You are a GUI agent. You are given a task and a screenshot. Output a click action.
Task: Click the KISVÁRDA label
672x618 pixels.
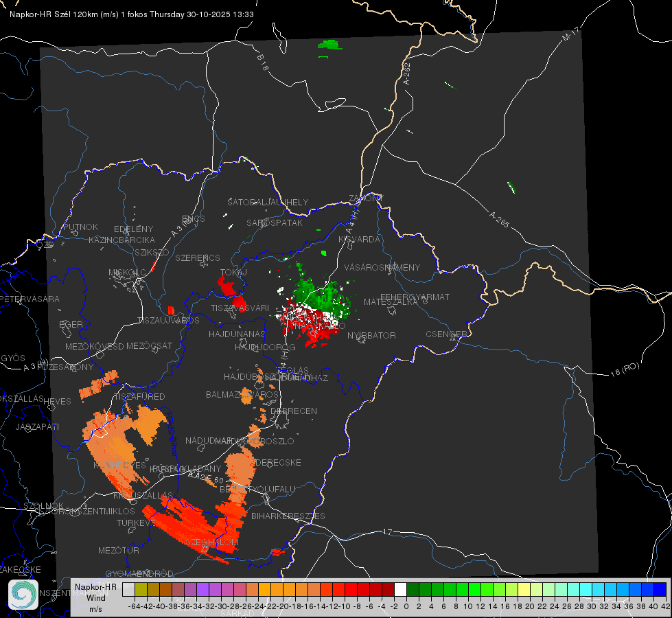360,240
